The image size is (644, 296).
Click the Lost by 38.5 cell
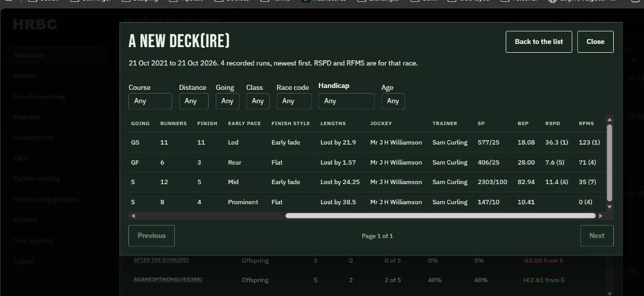338,202
